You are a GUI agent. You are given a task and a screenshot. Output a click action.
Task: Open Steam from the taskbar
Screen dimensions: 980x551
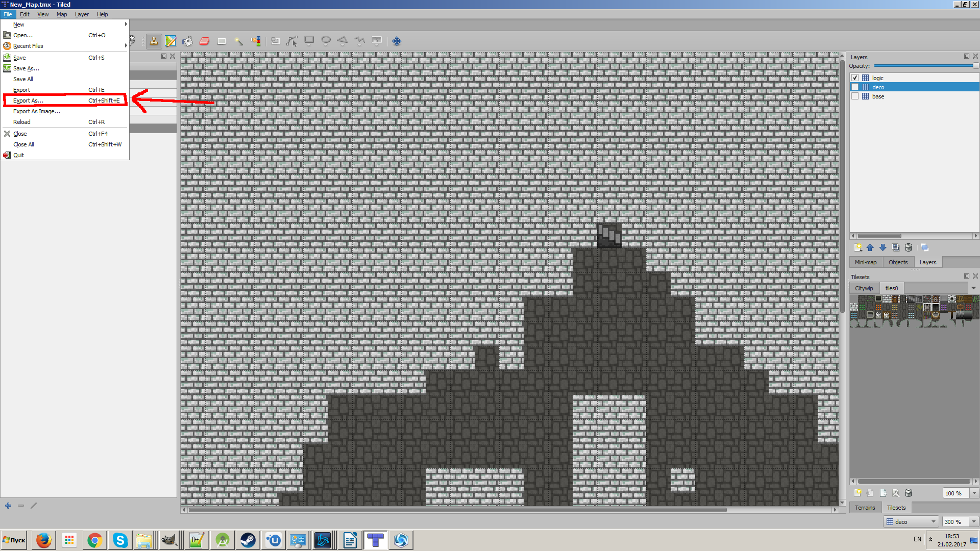coord(248,540)
